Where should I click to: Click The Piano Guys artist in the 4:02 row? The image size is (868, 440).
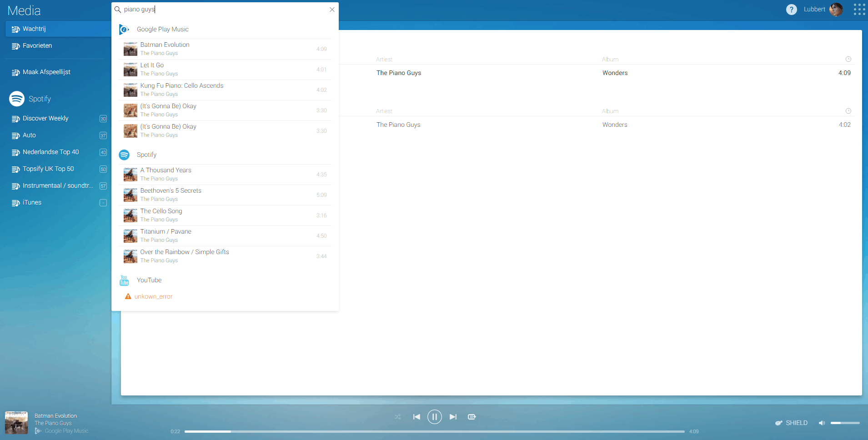[x=398, y=125]
